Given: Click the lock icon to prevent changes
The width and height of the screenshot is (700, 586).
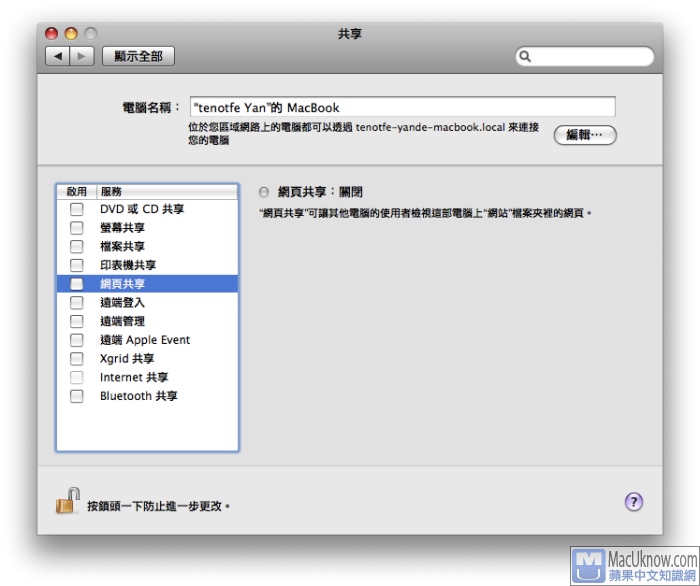Looking at the screenshot, I should (x=67, y=500).
